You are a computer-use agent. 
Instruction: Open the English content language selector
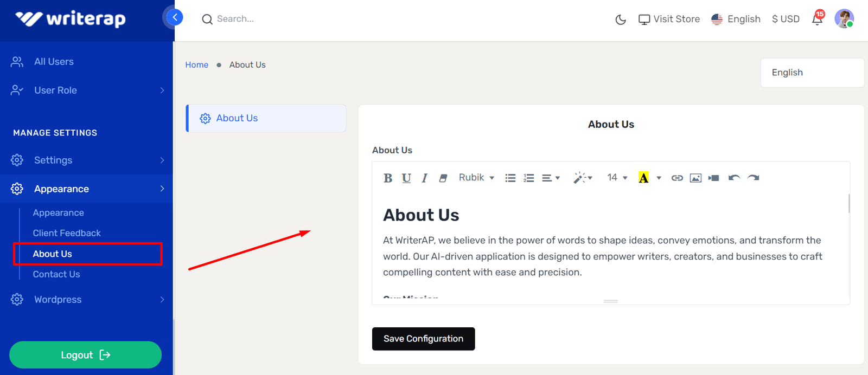click(x=812, y=73)
